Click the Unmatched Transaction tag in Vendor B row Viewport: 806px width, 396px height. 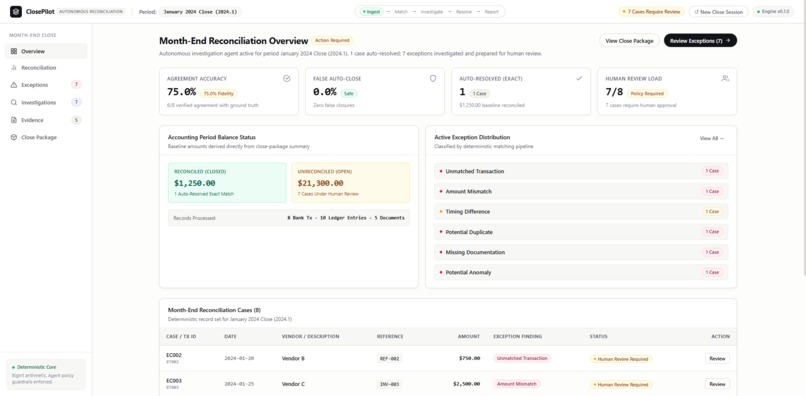click(x=522, y=358)
